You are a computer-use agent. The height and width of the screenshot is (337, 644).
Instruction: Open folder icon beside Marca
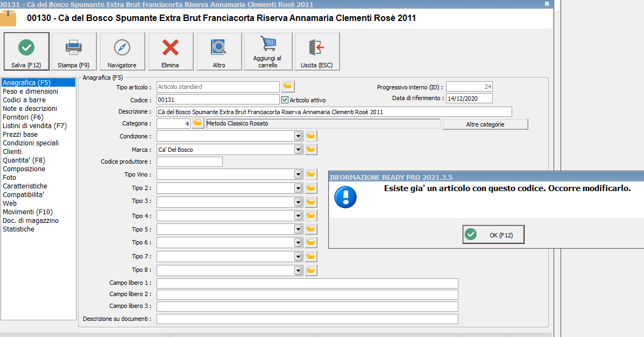(311, 150)
